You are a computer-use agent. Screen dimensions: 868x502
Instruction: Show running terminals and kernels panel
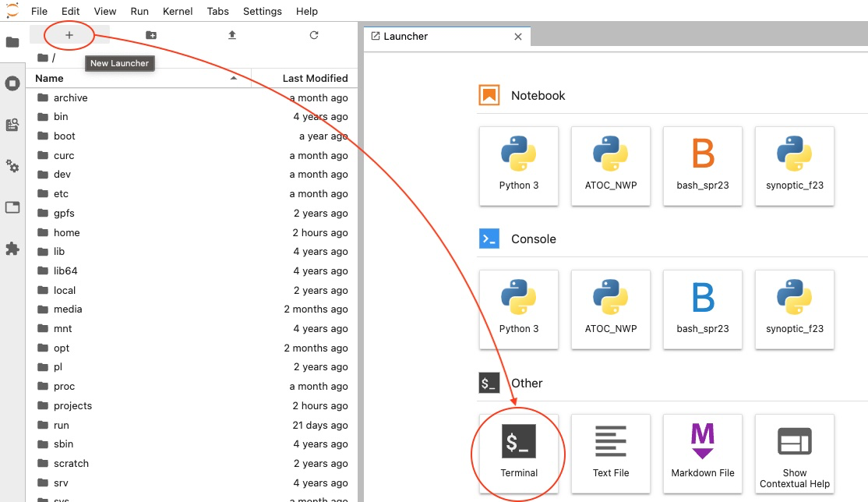(12, 83)
